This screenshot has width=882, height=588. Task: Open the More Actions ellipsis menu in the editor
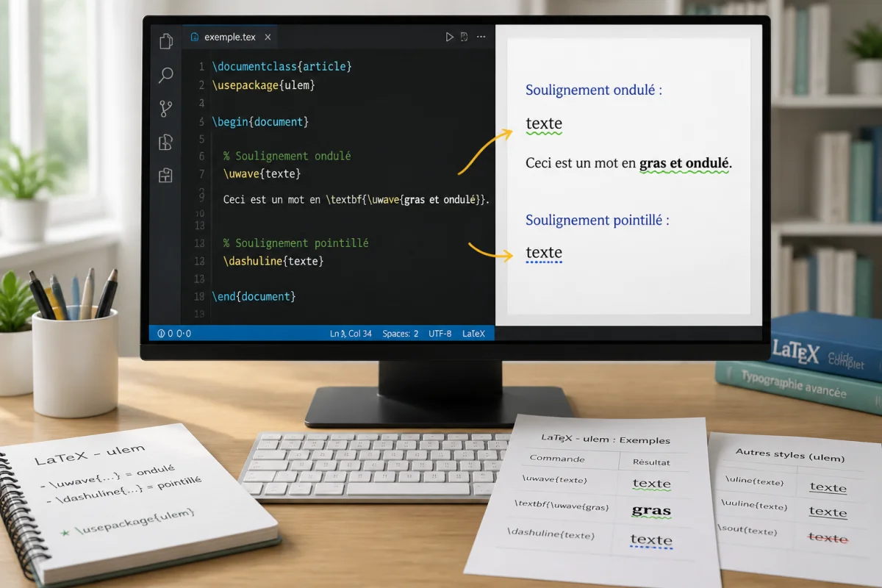click(482, 37)
